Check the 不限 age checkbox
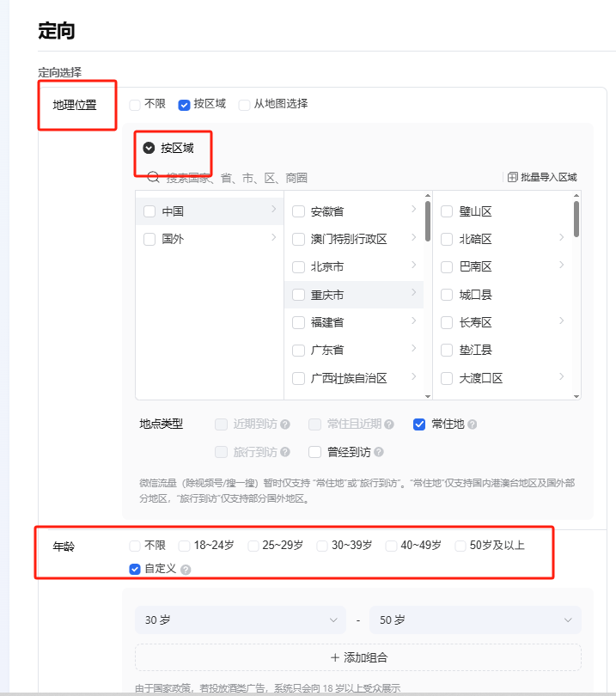The height and width of the screenshot is (696, 616). tap(135, 546)
